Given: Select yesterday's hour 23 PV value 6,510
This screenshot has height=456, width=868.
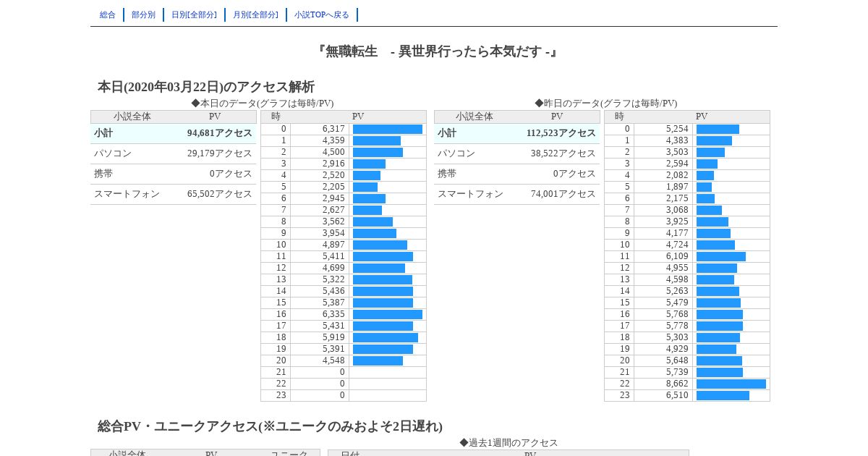Looking at the screenshot, I should tap(677, 395).
